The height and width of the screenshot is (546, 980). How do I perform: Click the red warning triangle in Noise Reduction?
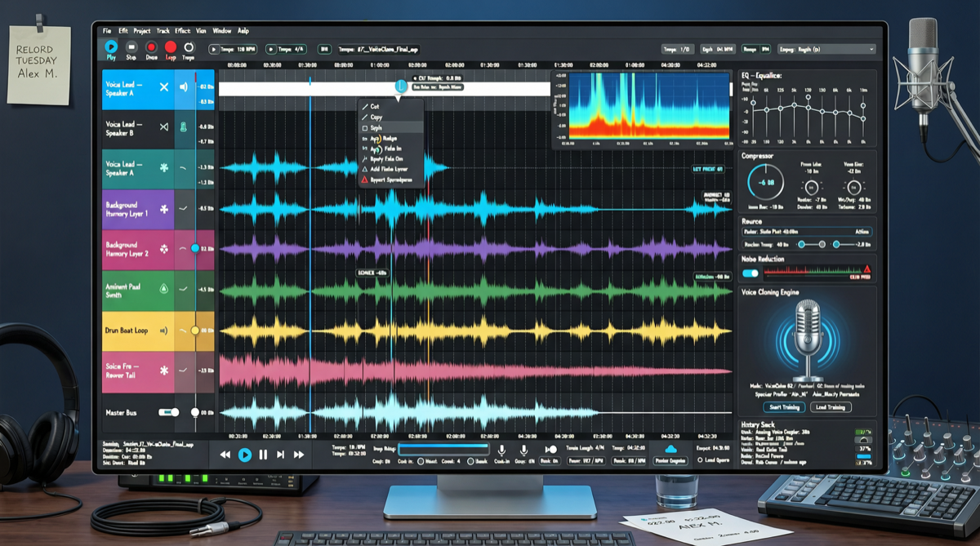[867, 269]
